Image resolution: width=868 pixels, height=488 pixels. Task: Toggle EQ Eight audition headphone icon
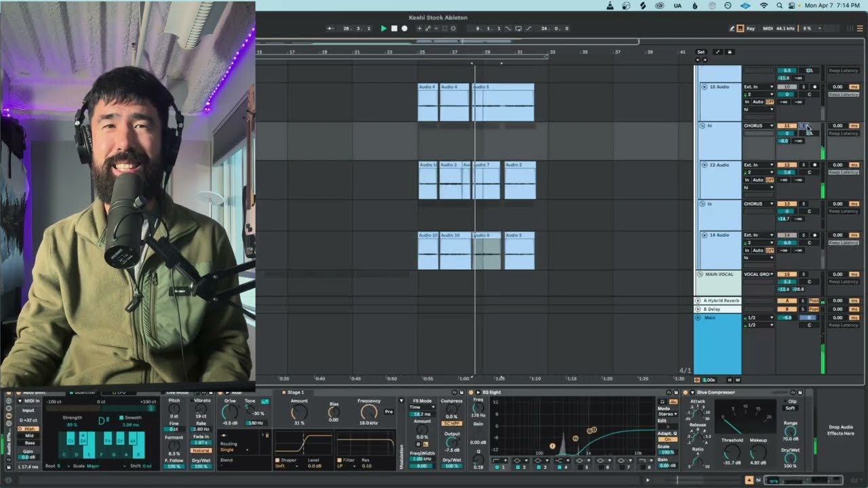click(x=663, y=401)
